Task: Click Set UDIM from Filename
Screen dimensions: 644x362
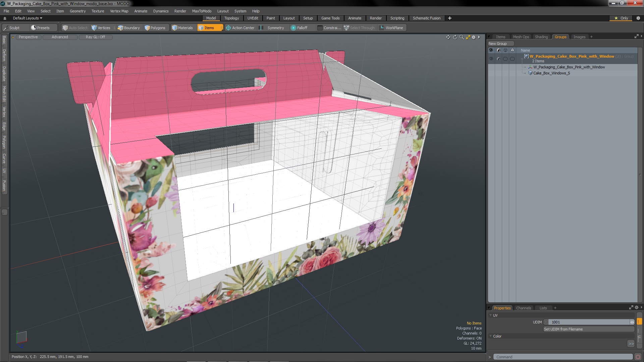Action: coord(589,329)
